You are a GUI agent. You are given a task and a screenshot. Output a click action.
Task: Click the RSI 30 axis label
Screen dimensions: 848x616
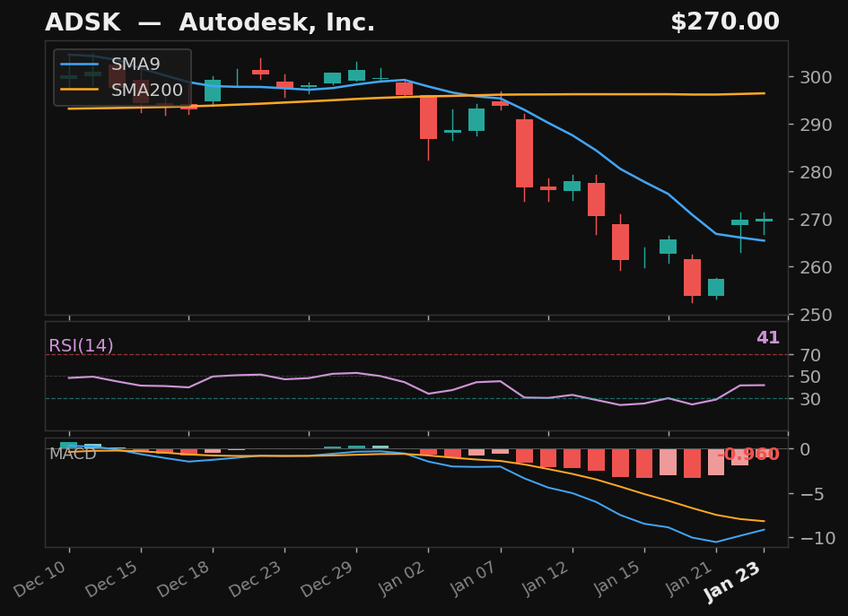pos(811,399)
